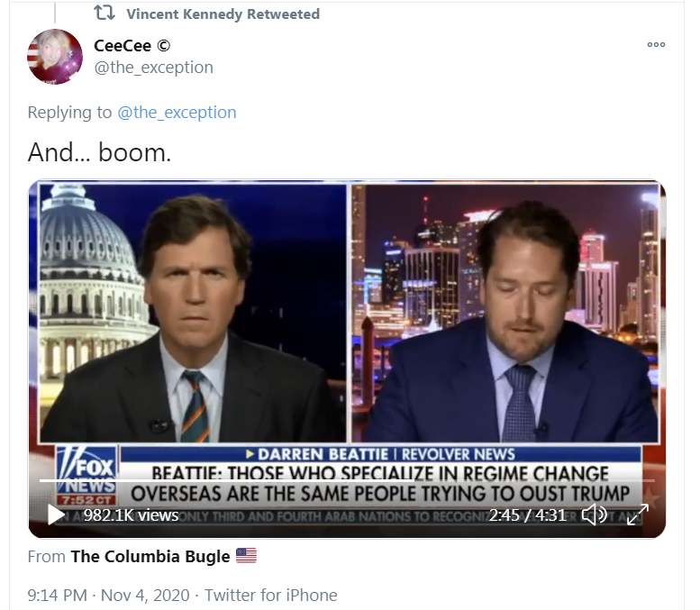The image size is (700, 610).
Task: Click the retweet arrows icon
Action: 104,13
